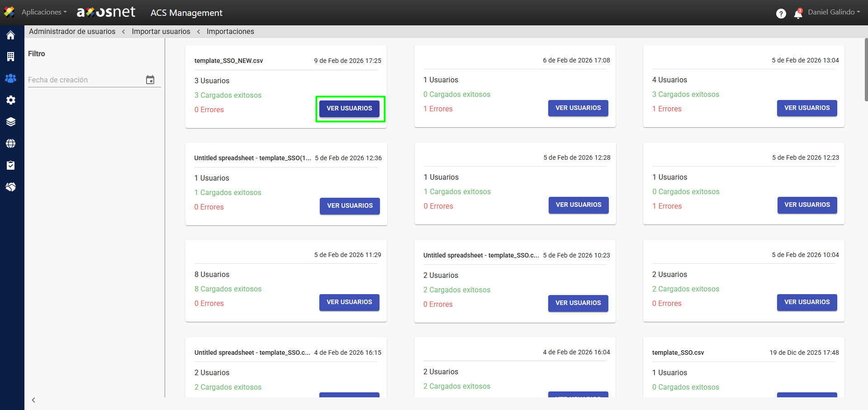Screen dimensions: 868x410
Task: View users for 6 de Feb 17:08 import
Action: 578,108
